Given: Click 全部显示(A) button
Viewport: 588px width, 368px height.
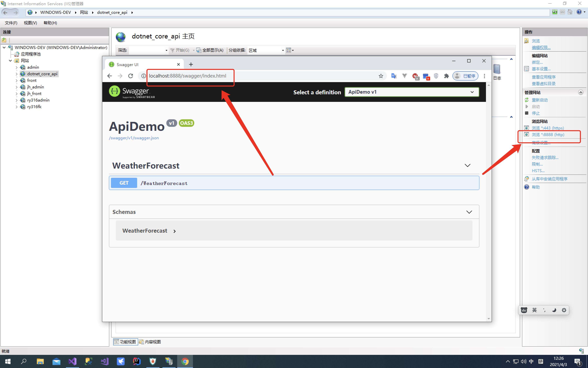Looking at the screenshot, I should (x=210, y=50).
